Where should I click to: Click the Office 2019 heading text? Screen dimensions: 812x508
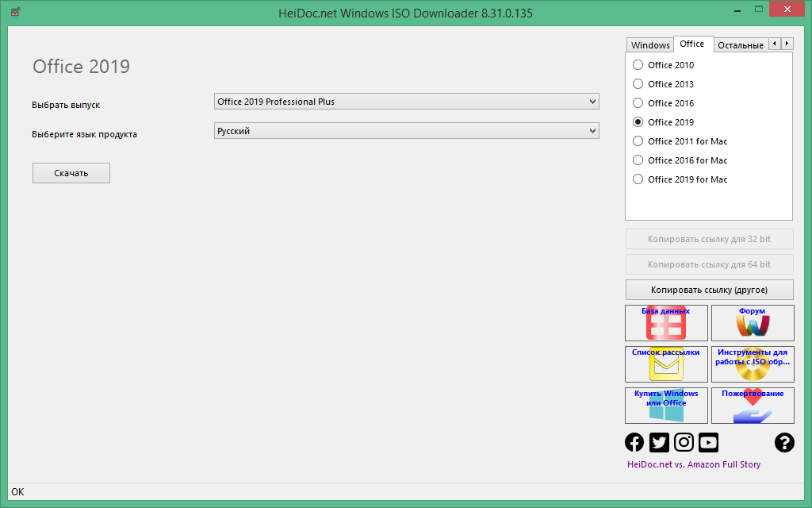click(x=82, y=67)
